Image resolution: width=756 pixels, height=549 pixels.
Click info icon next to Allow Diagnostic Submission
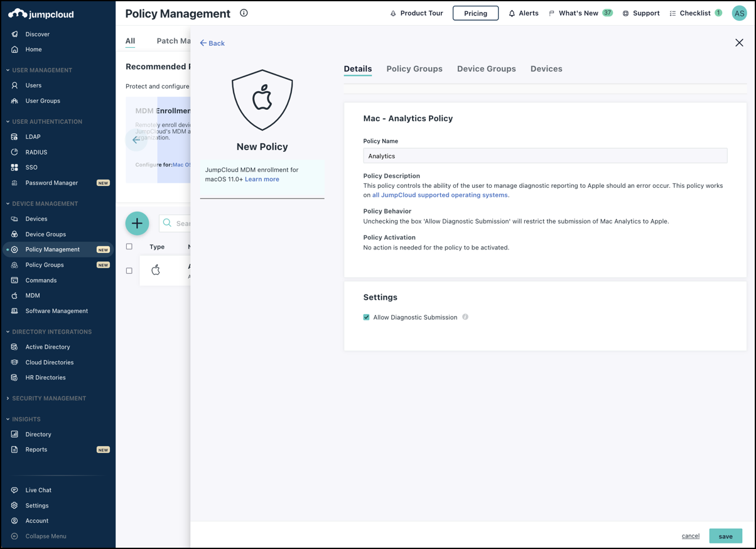(x=465, y=317)
